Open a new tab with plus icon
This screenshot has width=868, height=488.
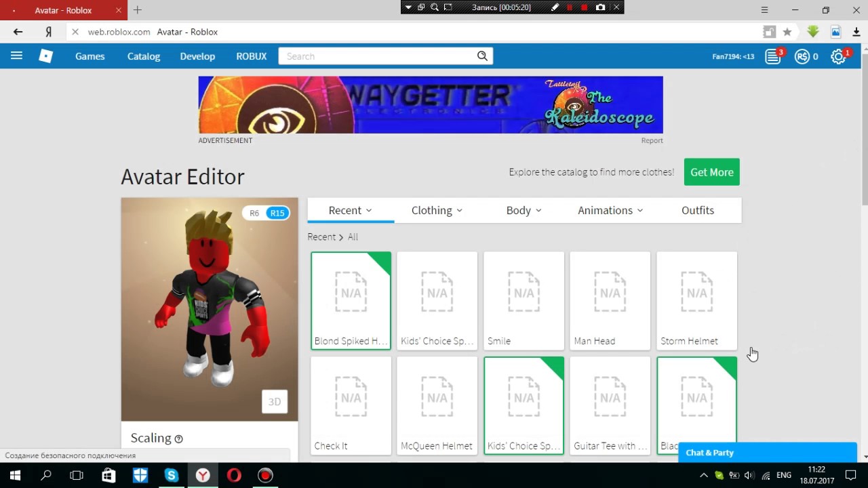click(x=138, y=10)
